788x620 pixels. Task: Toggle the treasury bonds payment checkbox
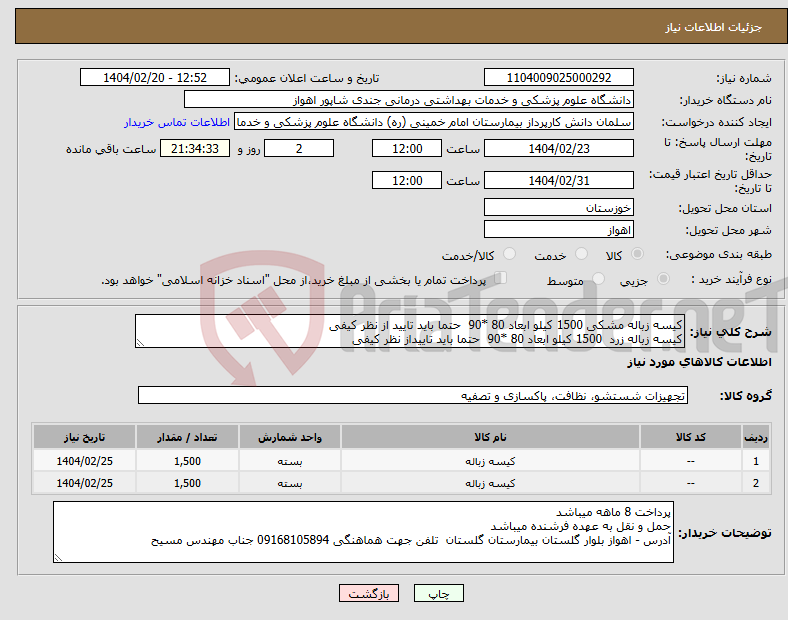point(501,278)
